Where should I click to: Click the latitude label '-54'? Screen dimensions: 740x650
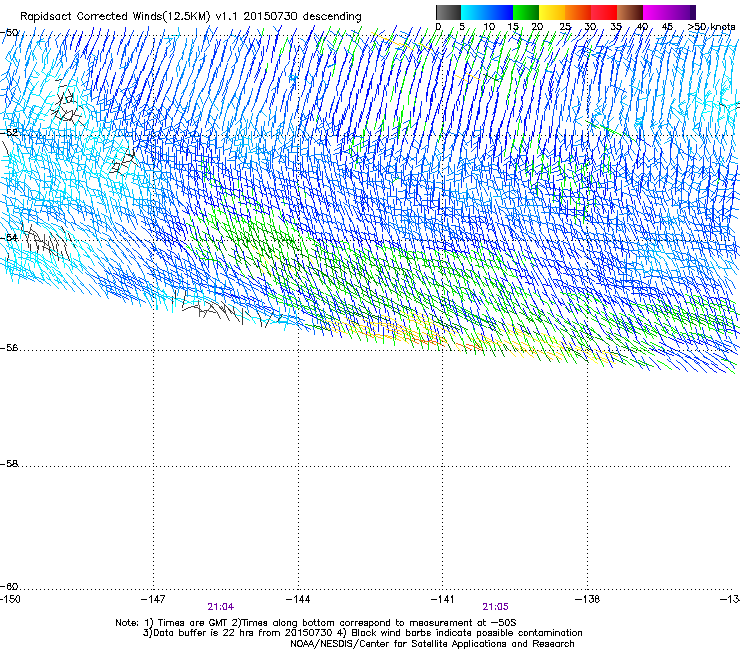pyautogui.click(x=9, y=237)
